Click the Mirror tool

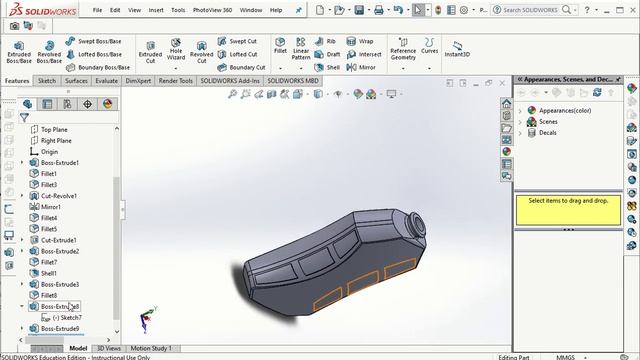pyautogui.click(x=361, y=67)
